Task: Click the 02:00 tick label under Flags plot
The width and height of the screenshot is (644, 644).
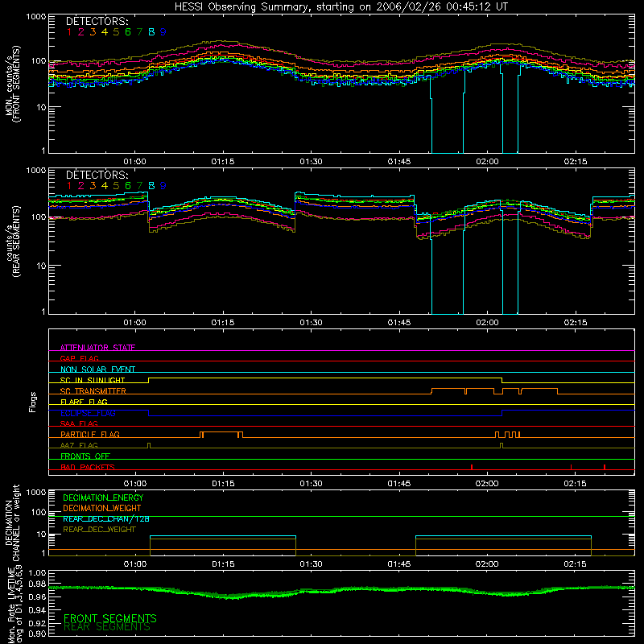Action: pos(488,484)
